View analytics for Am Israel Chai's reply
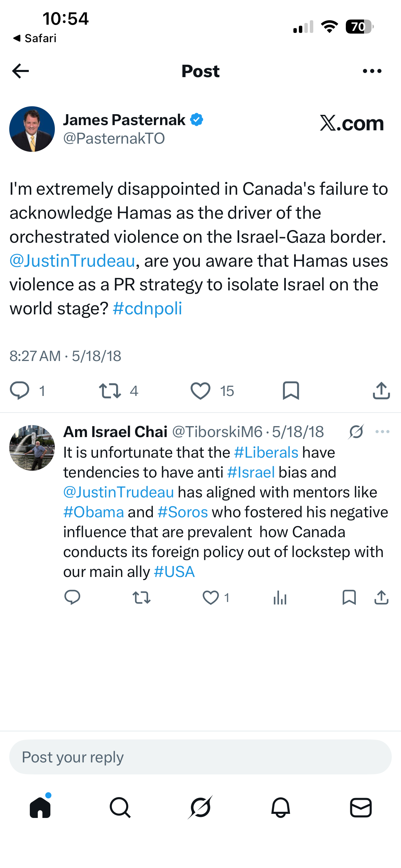 click(280, 598)
